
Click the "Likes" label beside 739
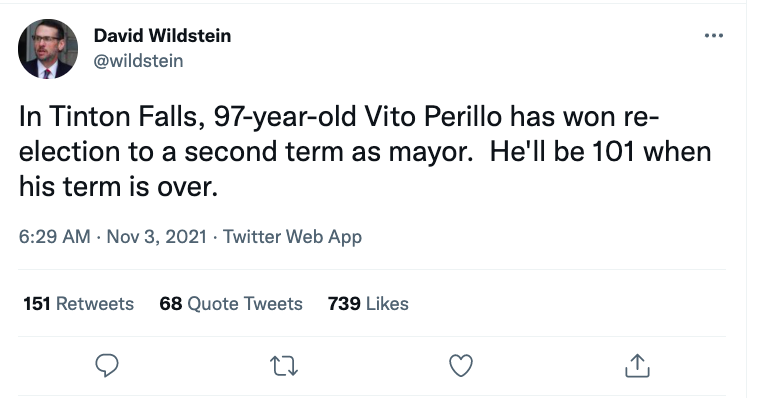click(x=387, y=303)
